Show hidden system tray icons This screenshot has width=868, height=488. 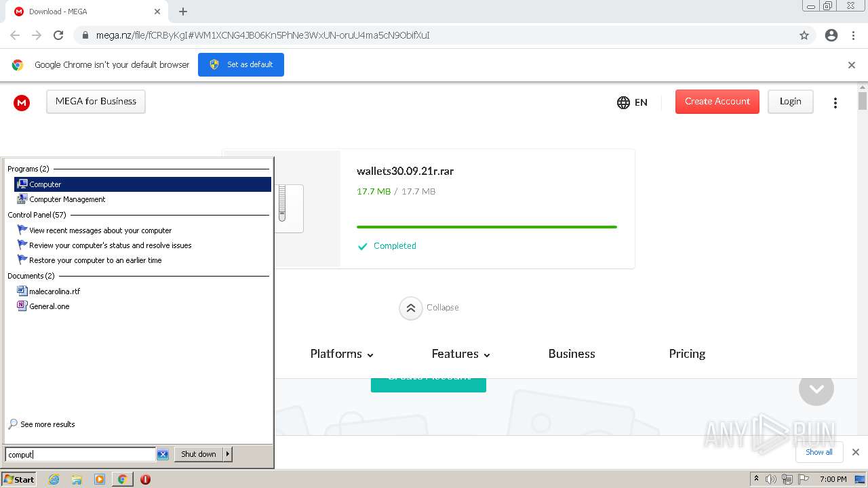click(756, 479)
